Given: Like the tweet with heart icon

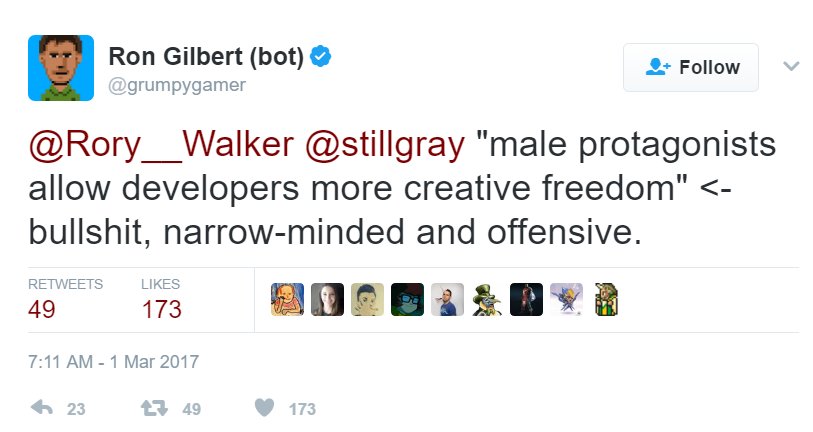Looking at the screenshot, I should click(x=264, y=408).
